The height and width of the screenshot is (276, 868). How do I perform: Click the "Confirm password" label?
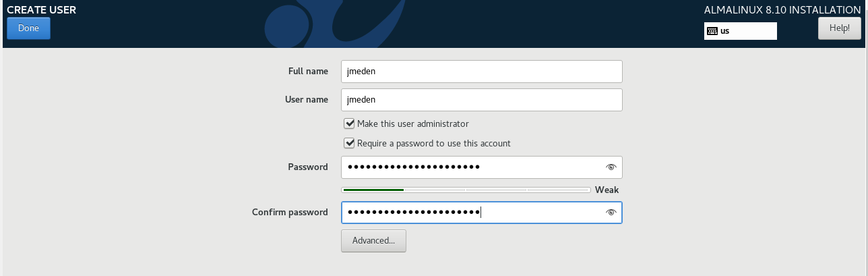coord(290,213)
